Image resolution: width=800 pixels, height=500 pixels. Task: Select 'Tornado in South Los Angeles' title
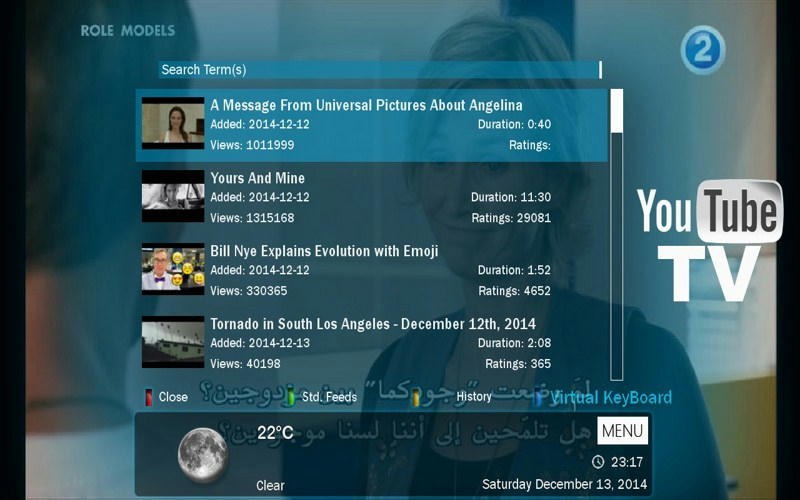click(373, 324)
